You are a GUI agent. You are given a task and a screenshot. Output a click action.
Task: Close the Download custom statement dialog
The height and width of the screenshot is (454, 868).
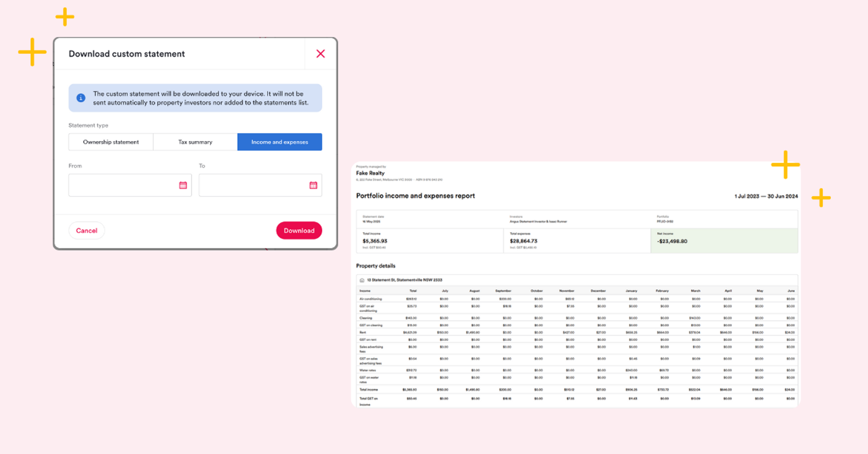[321, 54]
